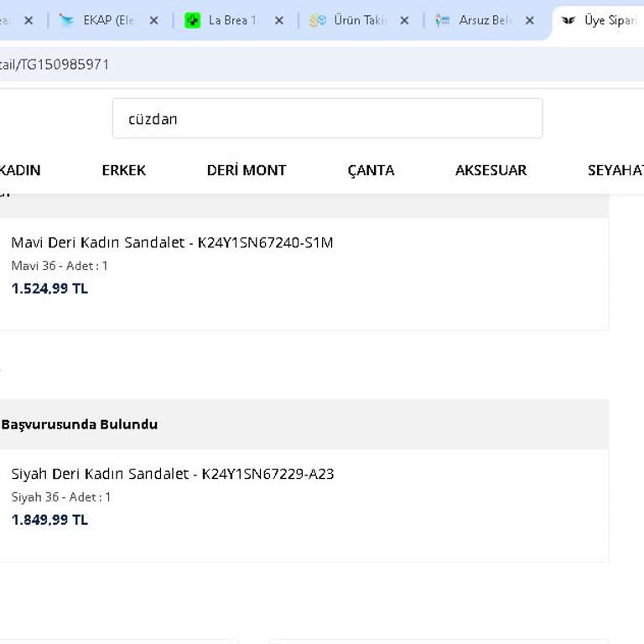The height and width of the screenshot is (644, 644).
Task: Close the Arsuz Bel tab
Action: 530,20
